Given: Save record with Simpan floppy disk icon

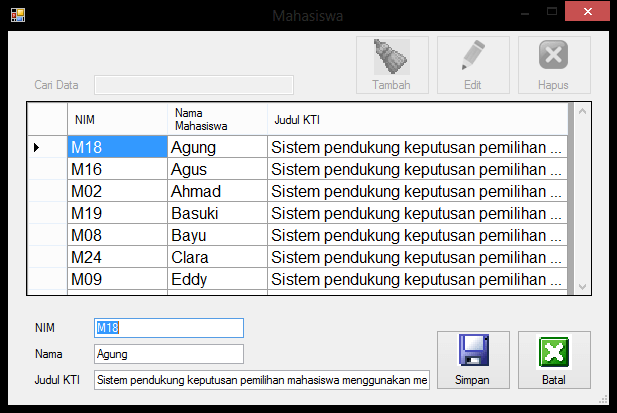Looking at the screenshot, I should click(x=471, y=359).
